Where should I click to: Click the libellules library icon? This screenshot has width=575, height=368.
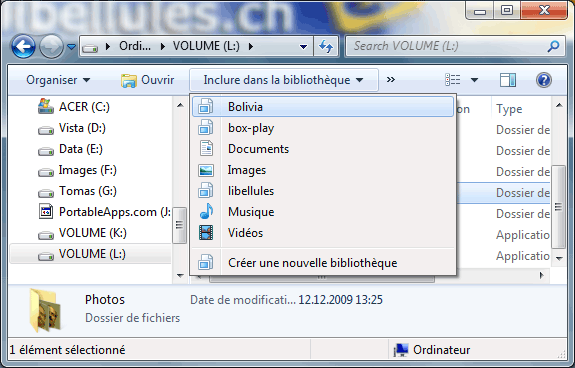(206, 191)
